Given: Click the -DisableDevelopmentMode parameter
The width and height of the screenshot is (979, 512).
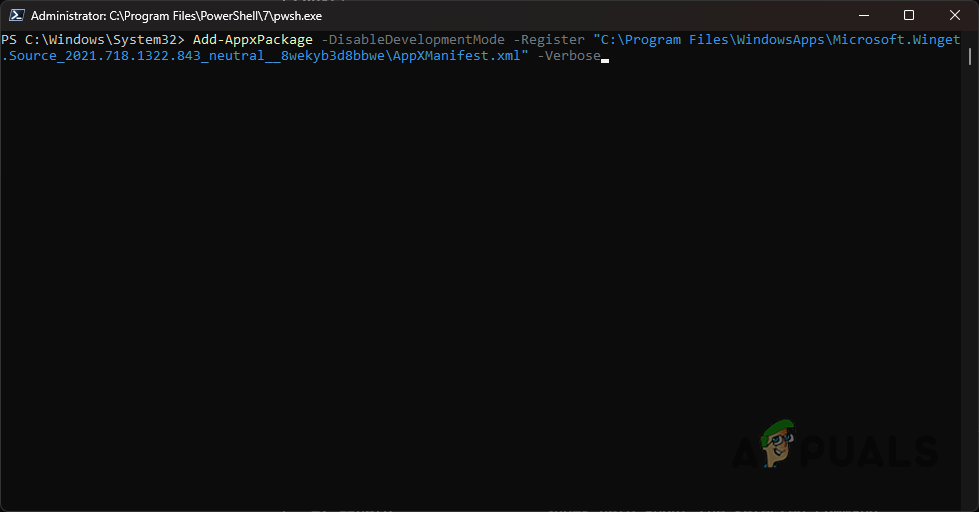Looking at the screenshot, I should coord(413,40).
